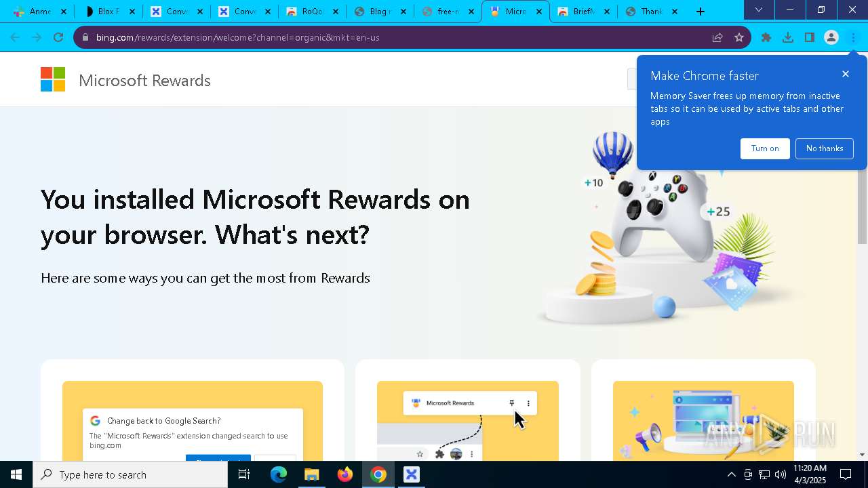Open Chrome profile avatar
The image size is (868, 488).
click(831, 37)
